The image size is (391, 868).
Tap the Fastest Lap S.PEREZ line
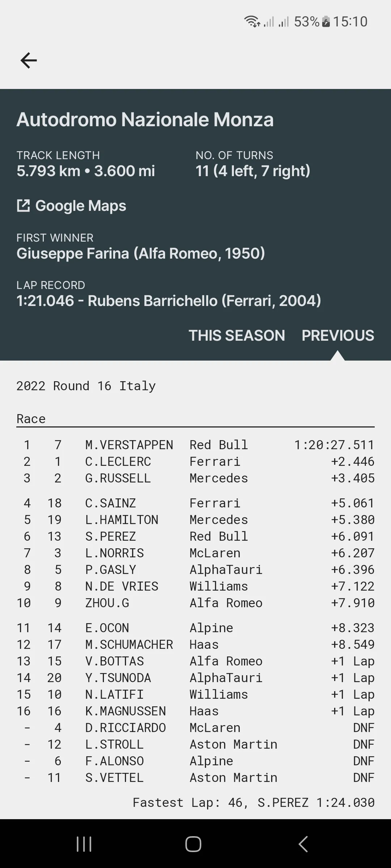click(x=253, y=803)
